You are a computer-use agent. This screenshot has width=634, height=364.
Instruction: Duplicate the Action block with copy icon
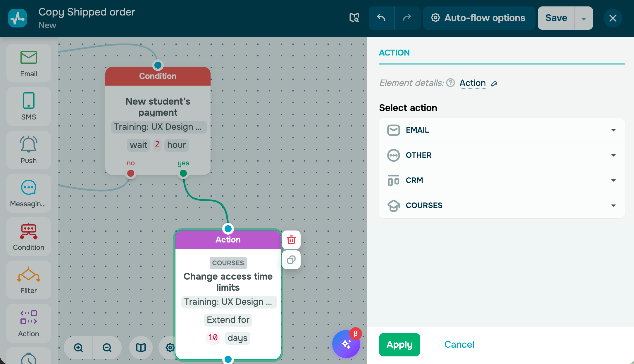(291, 260)
